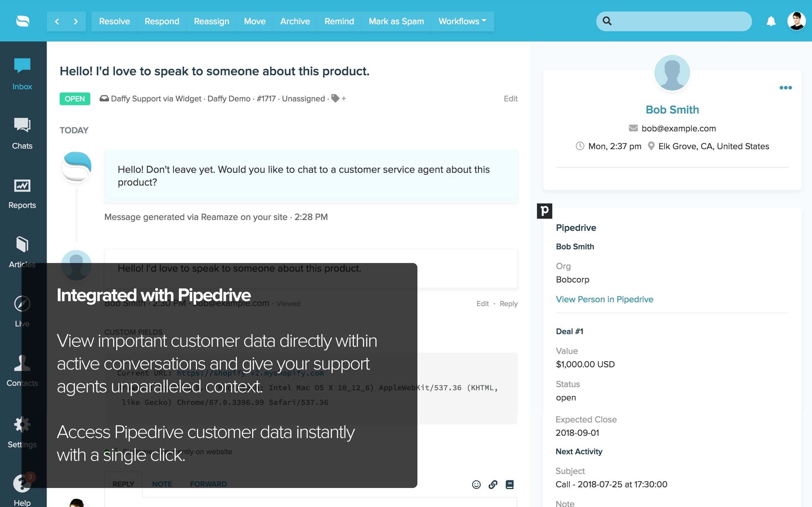The image size is (812, 507).
Task: Click Mark as Spam button
Action: tap(396, 22)
